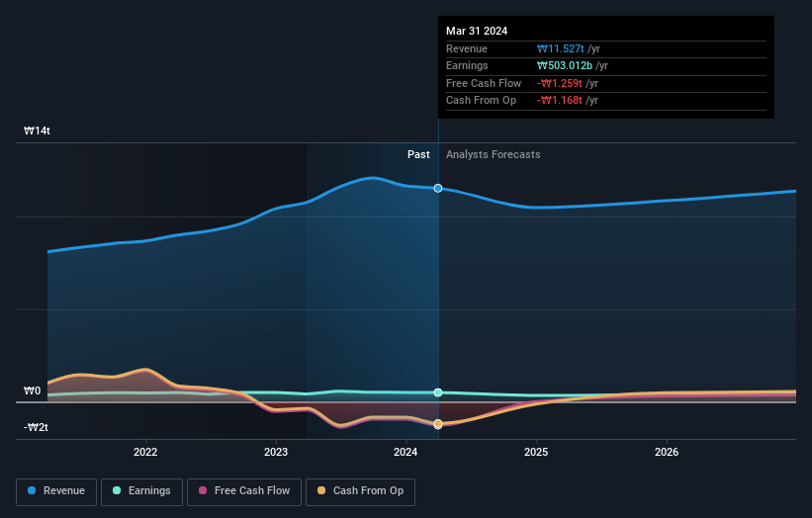Viewport: 812px width, 518px height.
Task: Click the -₩1.259t free cash flow value
Action: click(559, 83)
